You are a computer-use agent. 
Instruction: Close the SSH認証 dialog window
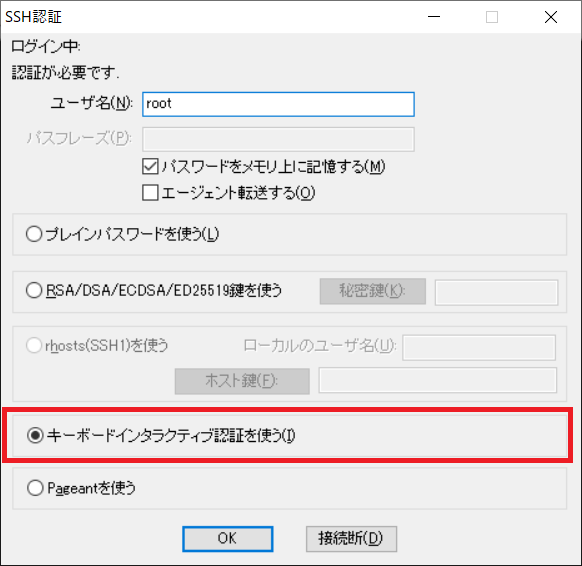pyautogui.click(x=551, y=17)
